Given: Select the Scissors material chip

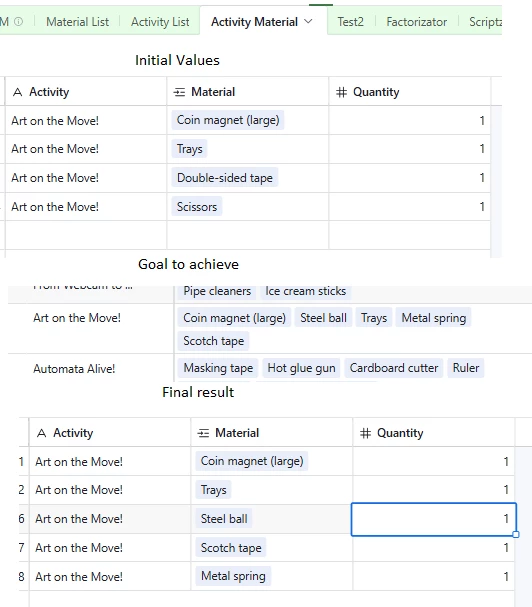Looking at the screenshot, I should 197,207.
